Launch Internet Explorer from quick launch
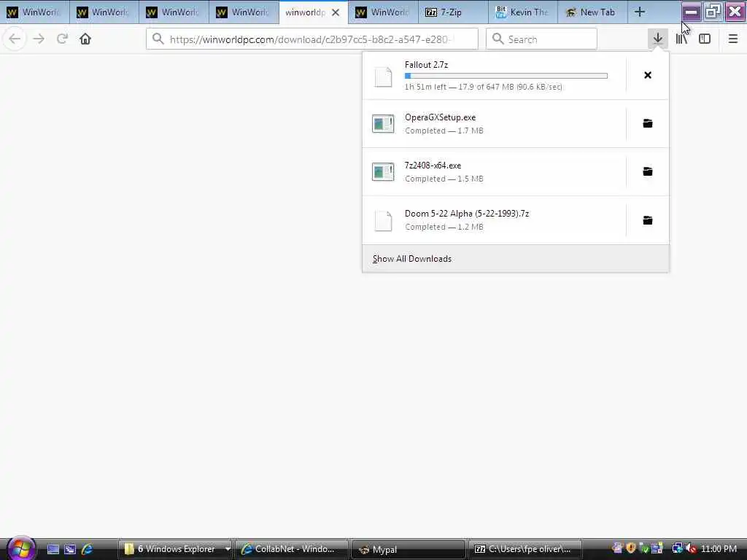The height and width of the screenshot is (560, 747). pyautogui.click(x=87, y=550)
